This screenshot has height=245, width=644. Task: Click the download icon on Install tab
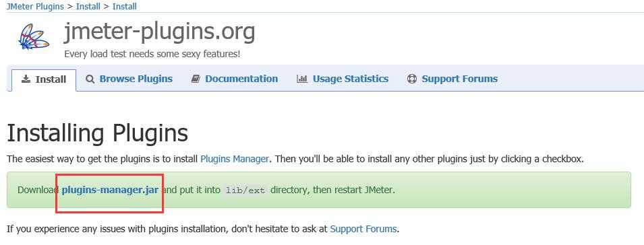(26, 79)
